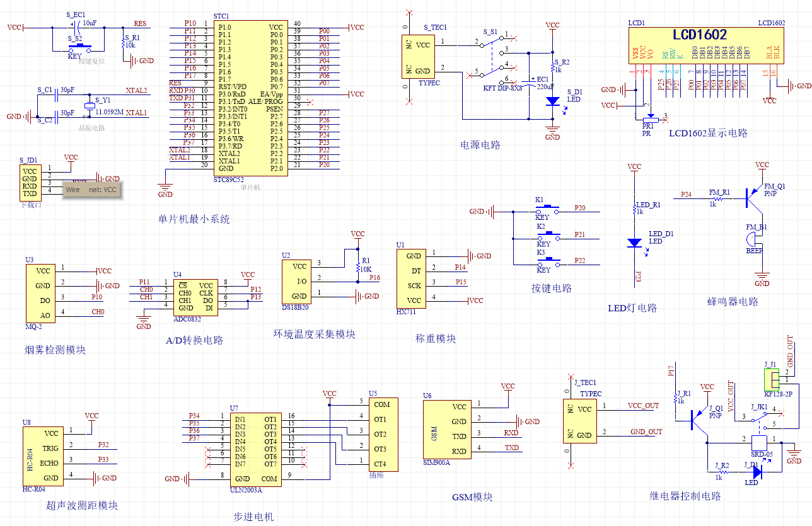Select the S_S2 reset KEY switch
The image size is (812, 526).
tap(79, 47)
